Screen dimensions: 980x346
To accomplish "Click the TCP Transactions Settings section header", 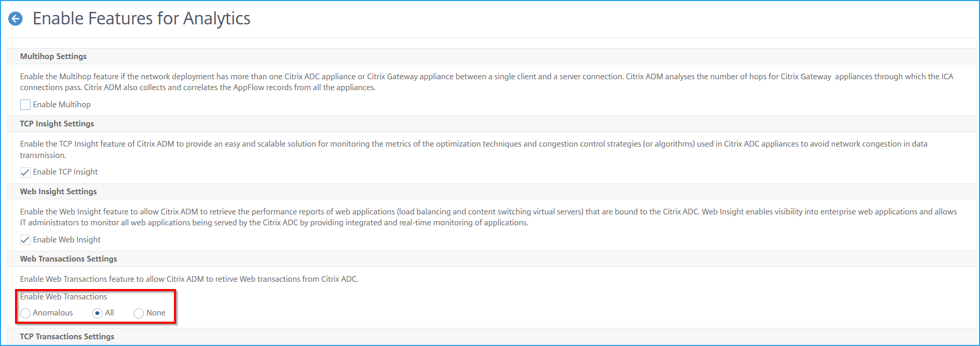I will click(x=67, y=337).
